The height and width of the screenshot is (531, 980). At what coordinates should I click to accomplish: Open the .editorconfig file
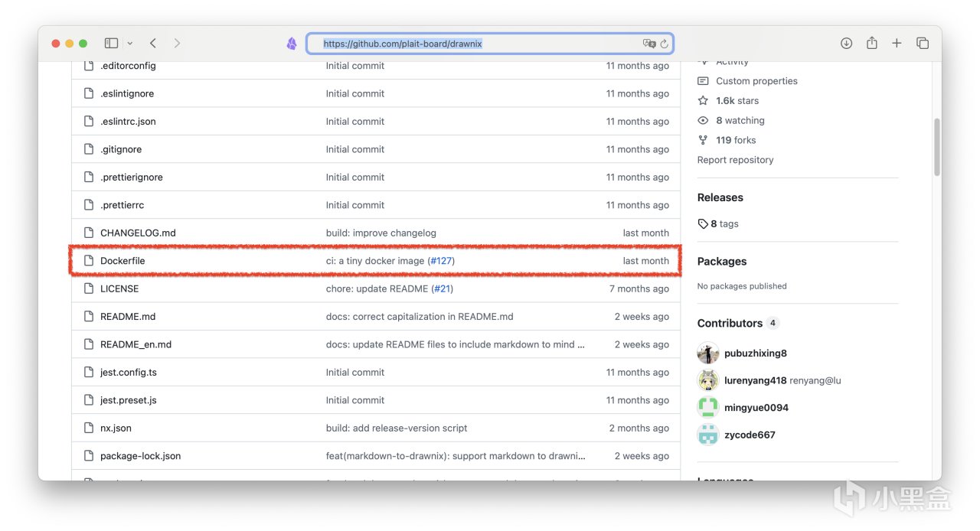pos(128,66)
